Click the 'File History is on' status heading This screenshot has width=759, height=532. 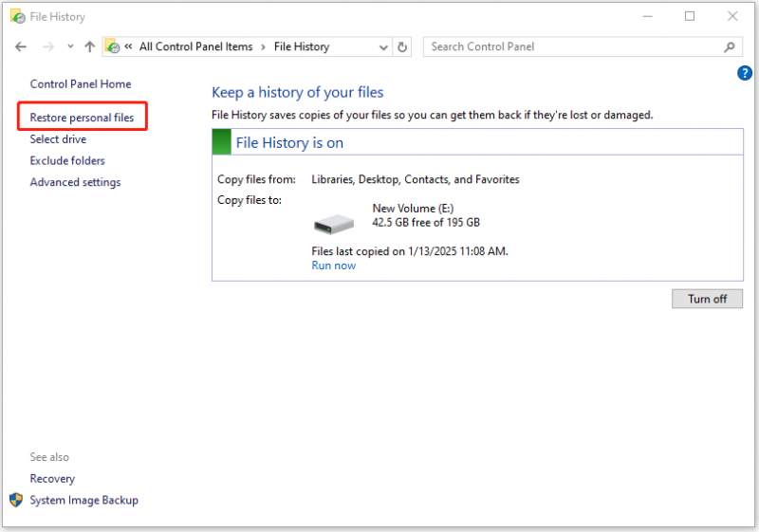point(289,142)
